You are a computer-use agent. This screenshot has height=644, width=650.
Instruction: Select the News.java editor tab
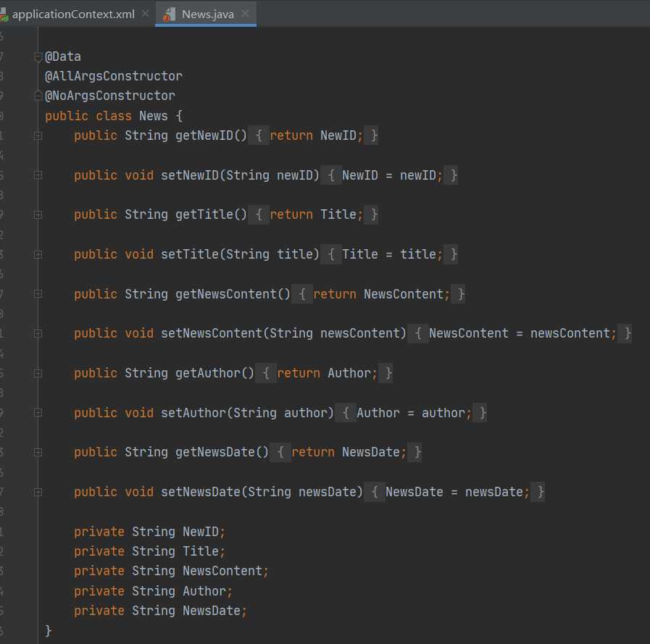click(x=206, y=14)
